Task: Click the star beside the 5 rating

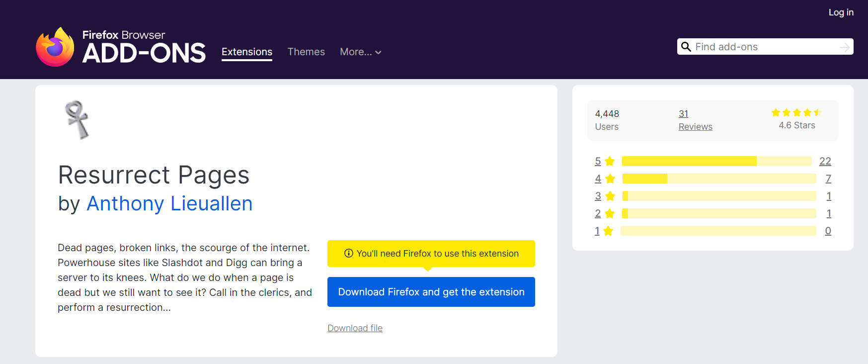Action: 610,161
